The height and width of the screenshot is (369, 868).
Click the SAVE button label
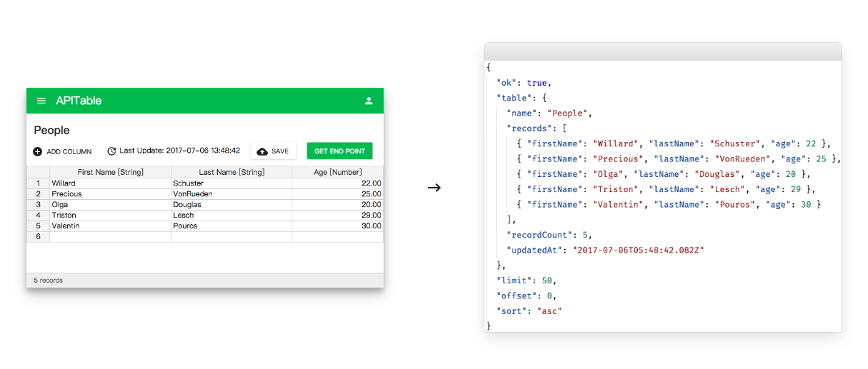(x=280, y=151)
